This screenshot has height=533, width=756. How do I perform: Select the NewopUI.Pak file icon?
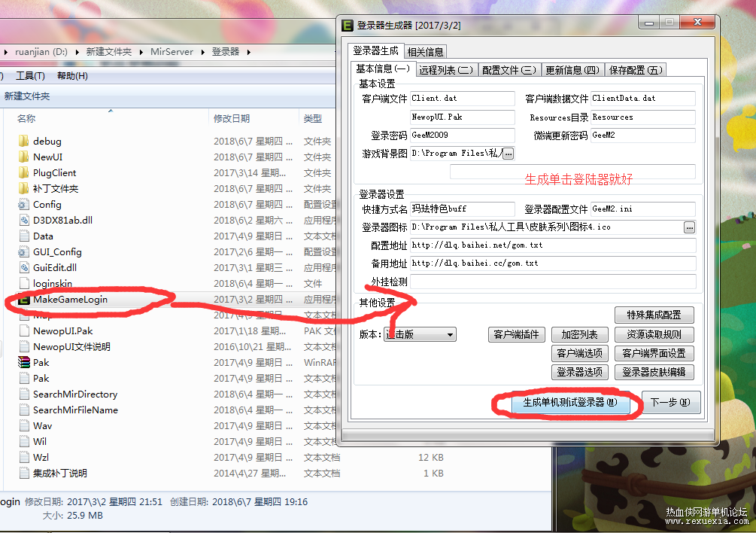tap(23, 331)
